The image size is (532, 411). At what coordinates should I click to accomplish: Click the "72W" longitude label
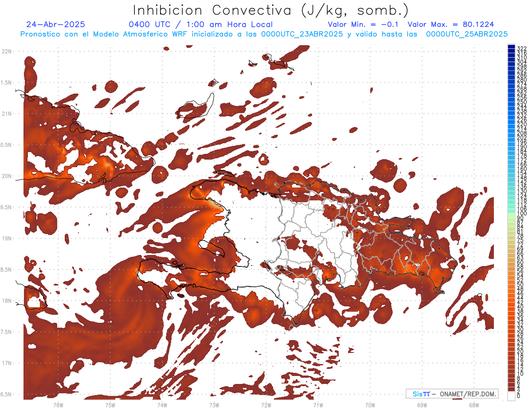(x=266, y=405)
